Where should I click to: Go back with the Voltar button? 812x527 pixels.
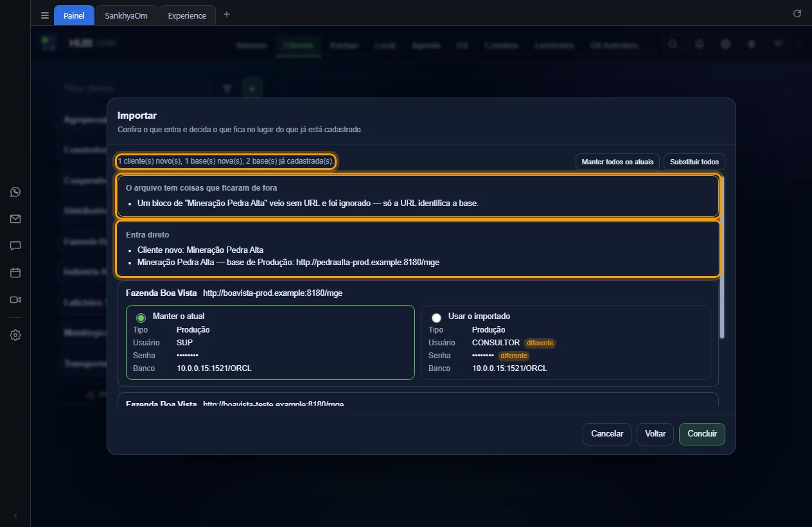pos(655,434)
